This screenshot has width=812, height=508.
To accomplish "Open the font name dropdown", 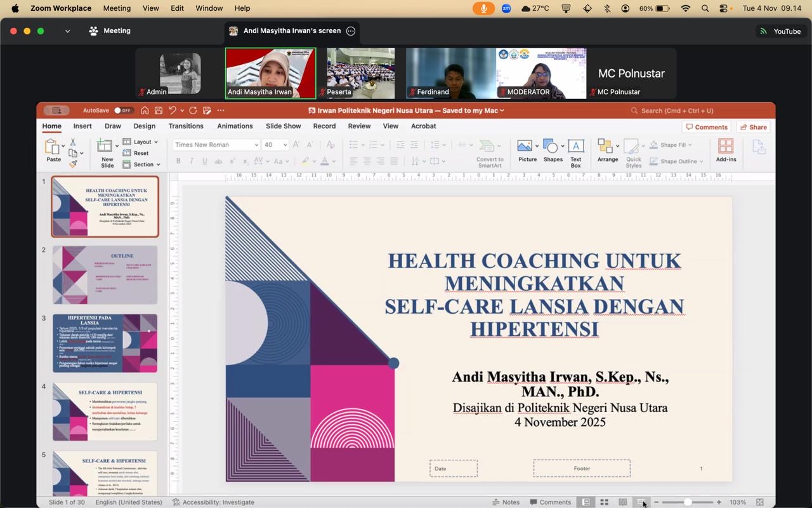I will point(256,145).
